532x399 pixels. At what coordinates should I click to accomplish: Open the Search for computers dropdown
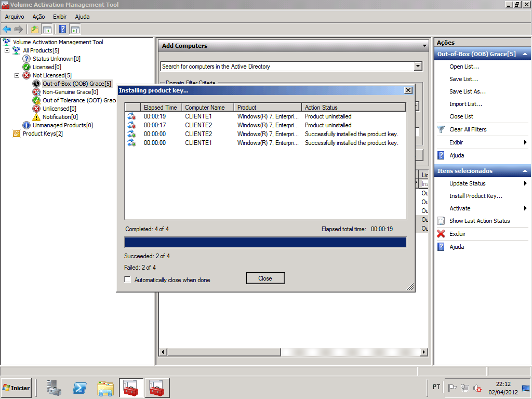tap(418, 66)
